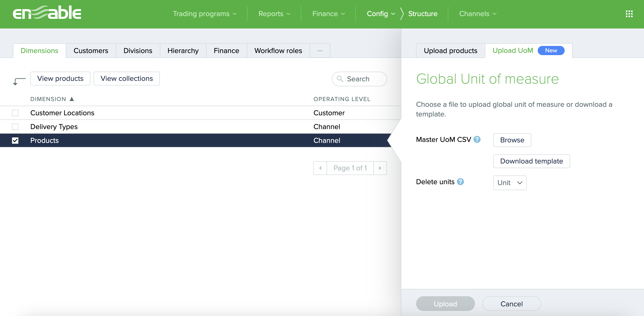This screenshot has height=316, width=644.
Task: Open the overflow tabs ellipsis menu
Action: pos(319,51)
